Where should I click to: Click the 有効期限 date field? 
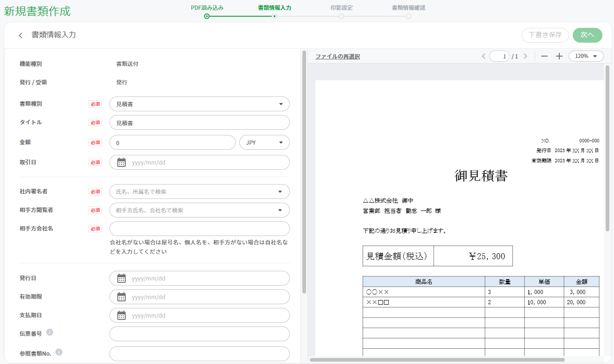pyautogui.click(x=199, y=297)
